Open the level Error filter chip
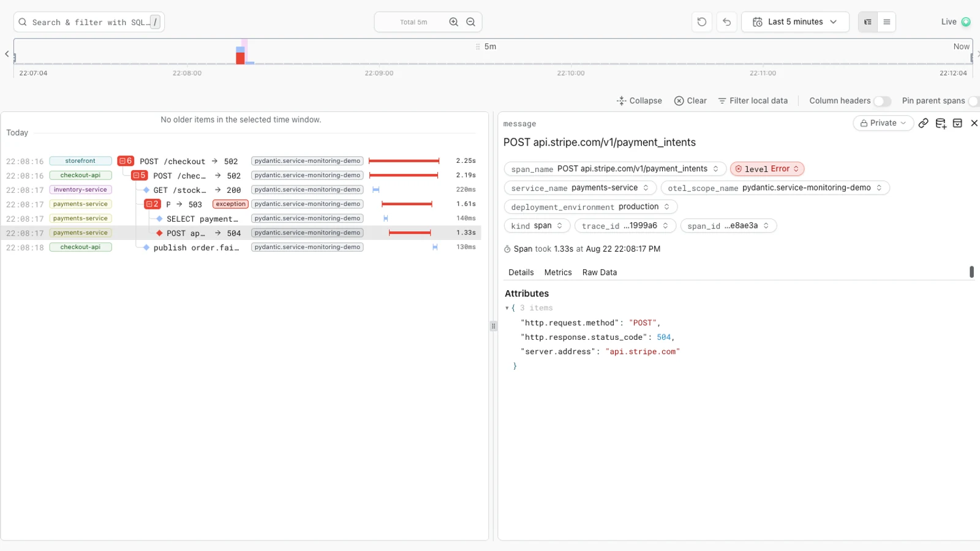The height and width of the screenshot is (551, 980). (x=767, y=169)
